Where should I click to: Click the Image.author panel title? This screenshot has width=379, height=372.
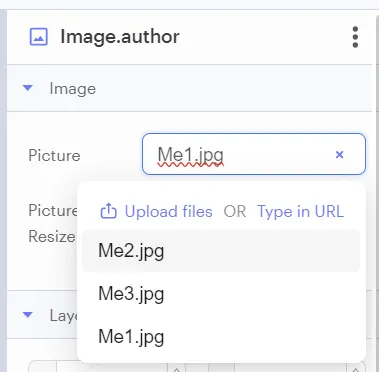[x=120, y=36]
